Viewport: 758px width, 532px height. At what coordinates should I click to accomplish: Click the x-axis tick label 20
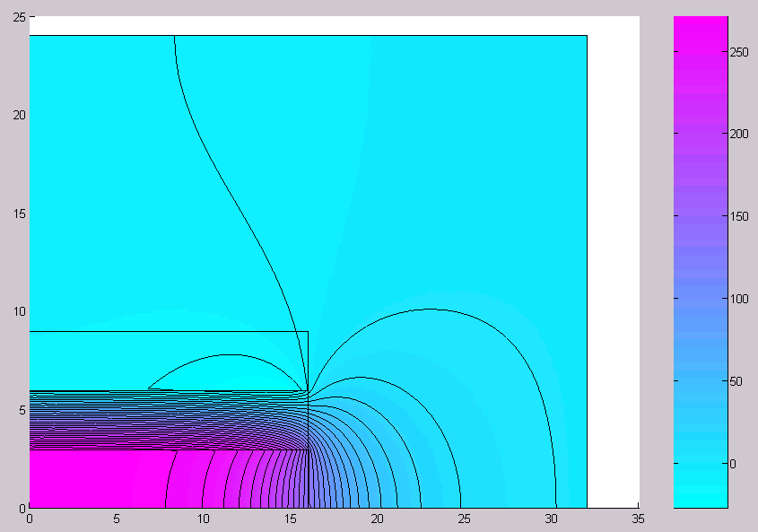tap(377, 519)
